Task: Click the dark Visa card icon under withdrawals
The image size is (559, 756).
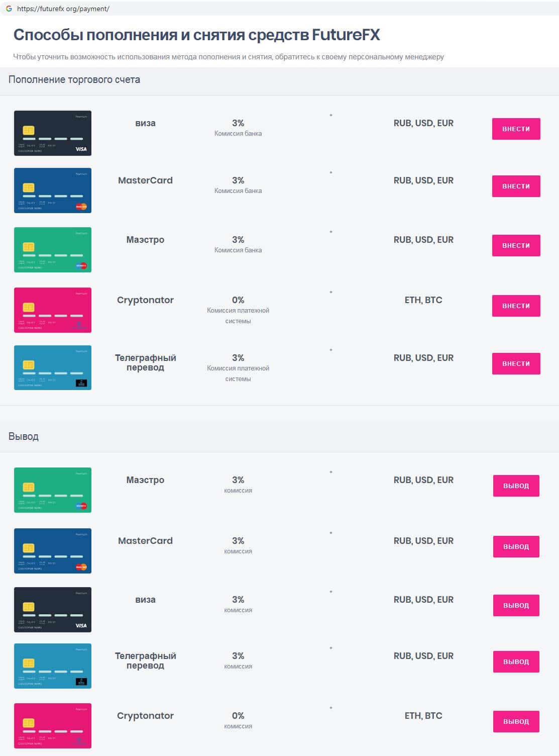Action: click(x=53, y=610)
